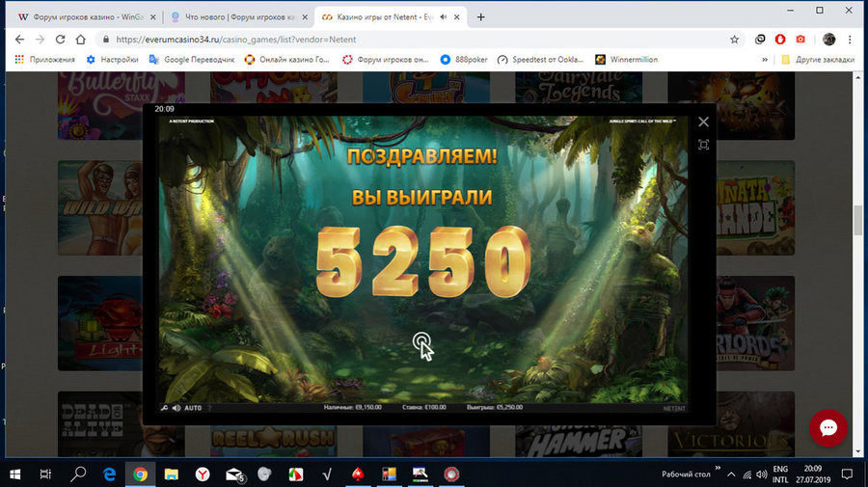Open the game help question mark
The width and height of the screenshot is (868, 487).
point(210,408)
